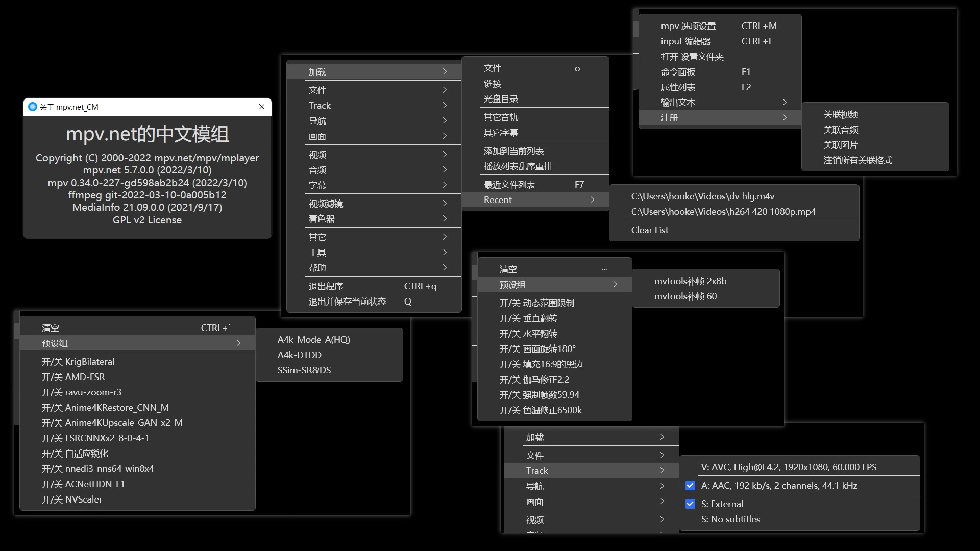The width and height of the screenshot is (980, 551).
Task: Open the 加载 entry in the main menu
Action: 374,72
